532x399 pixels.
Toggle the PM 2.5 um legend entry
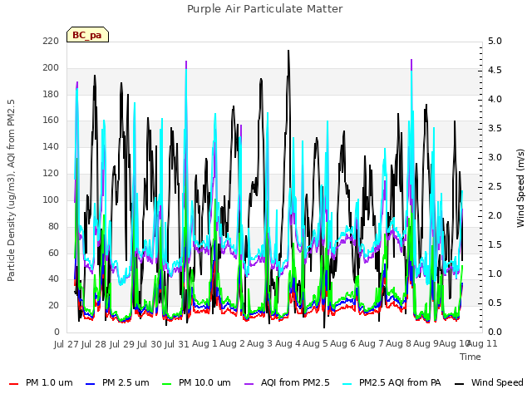[117, 382]
